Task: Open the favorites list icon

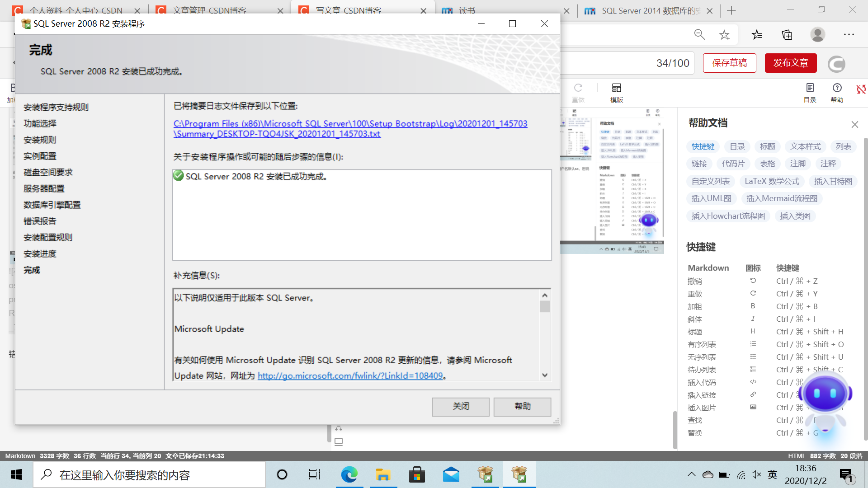Action: click(757, 34)
